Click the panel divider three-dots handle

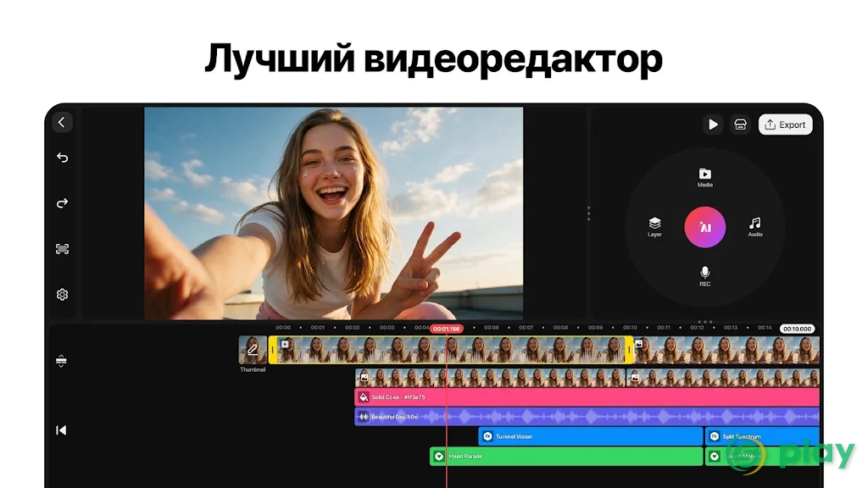pyautogui.click(x=588, y=213)
